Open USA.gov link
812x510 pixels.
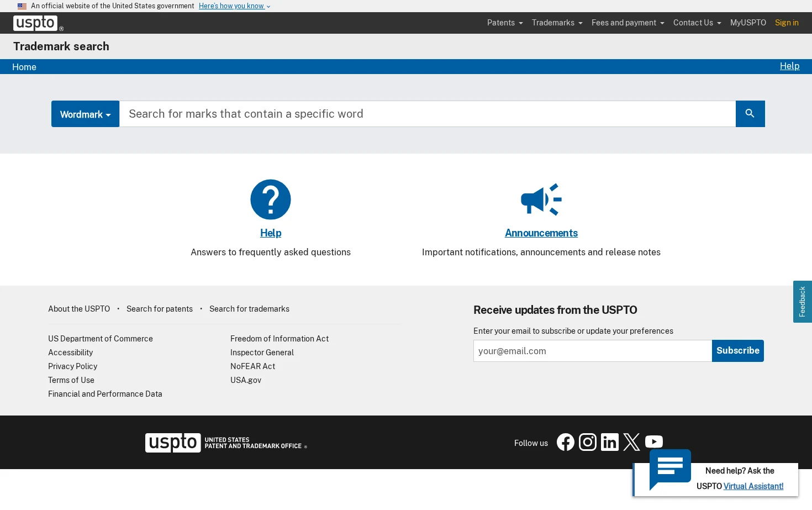[x=246, y=380]
